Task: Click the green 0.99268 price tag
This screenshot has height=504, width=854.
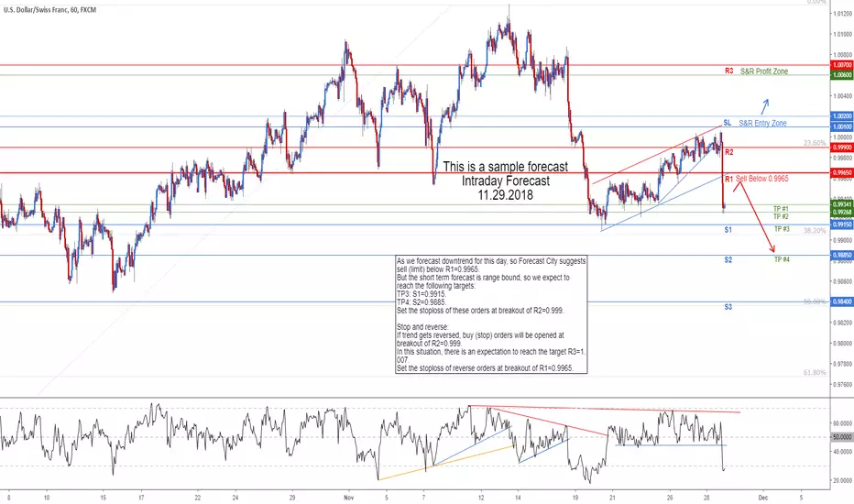Action: coord(842,212)
